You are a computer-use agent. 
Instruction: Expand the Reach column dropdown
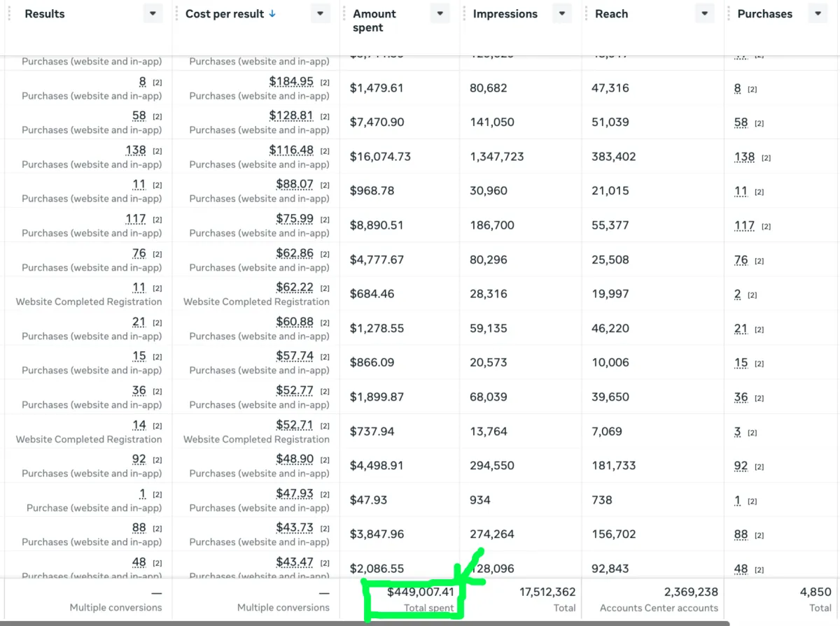(704, 14)
